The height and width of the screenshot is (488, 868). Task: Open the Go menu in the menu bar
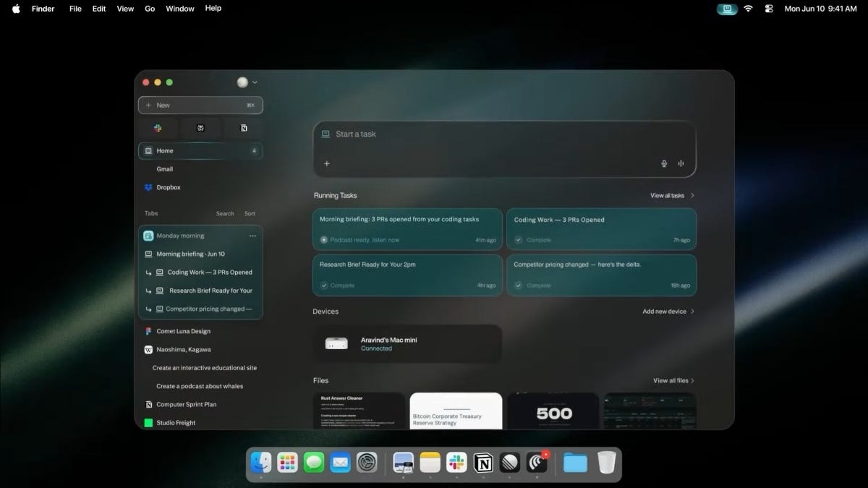(x=149, y=8)
